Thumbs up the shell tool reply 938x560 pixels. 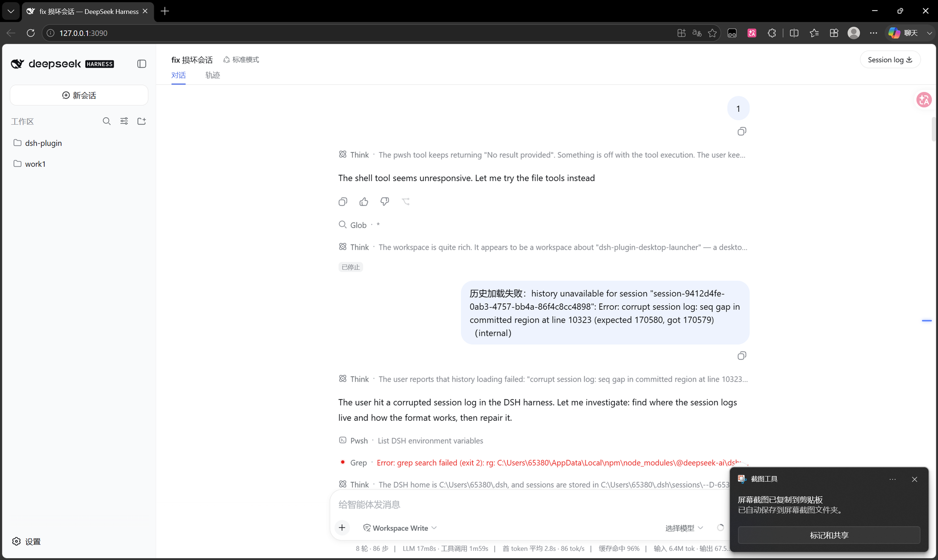364,202
